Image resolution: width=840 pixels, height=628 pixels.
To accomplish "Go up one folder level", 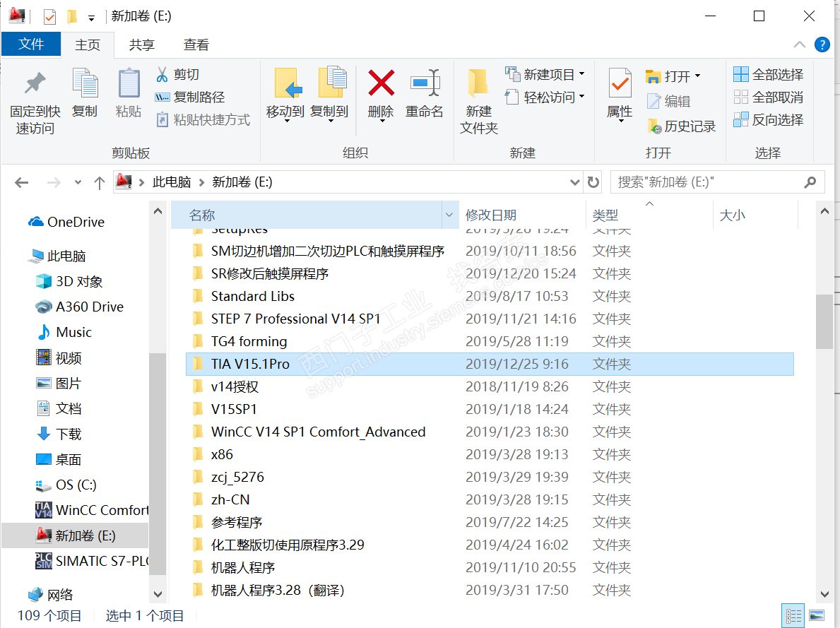I will click(99, 183).
